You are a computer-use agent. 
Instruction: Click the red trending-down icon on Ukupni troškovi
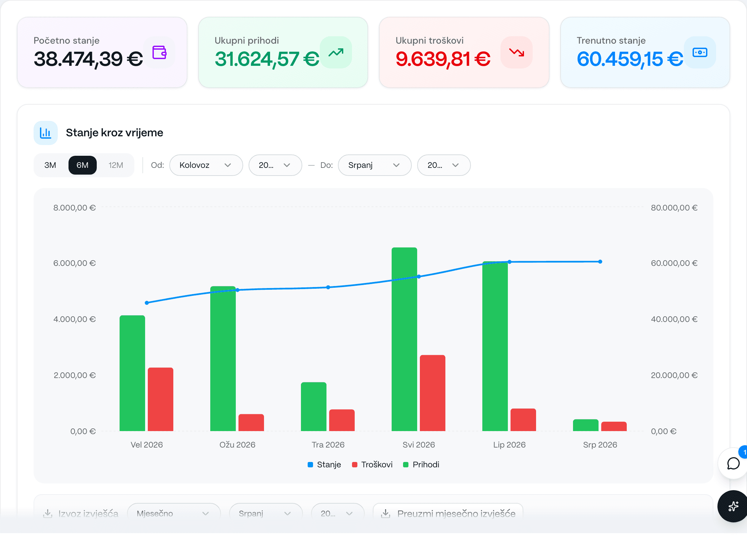pos(517,52)
